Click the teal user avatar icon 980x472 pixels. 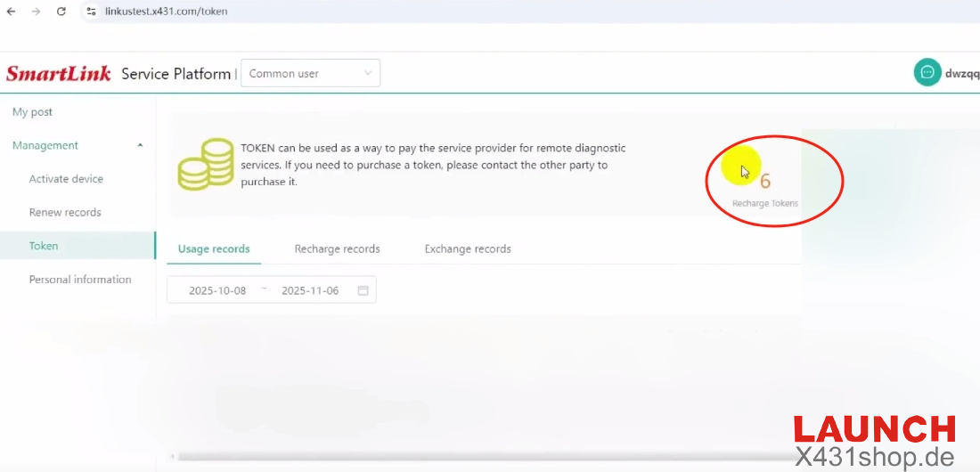pos(927,73)
